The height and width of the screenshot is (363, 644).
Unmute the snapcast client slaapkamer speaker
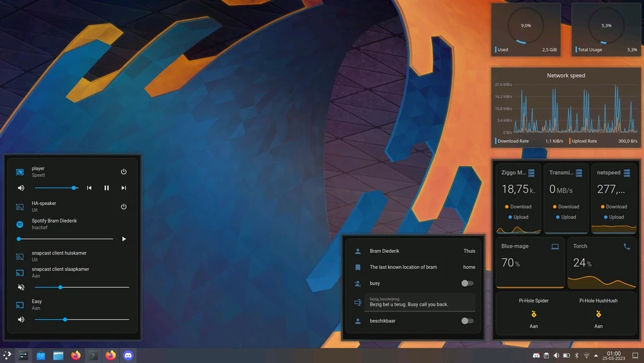[x=21, y=288]
